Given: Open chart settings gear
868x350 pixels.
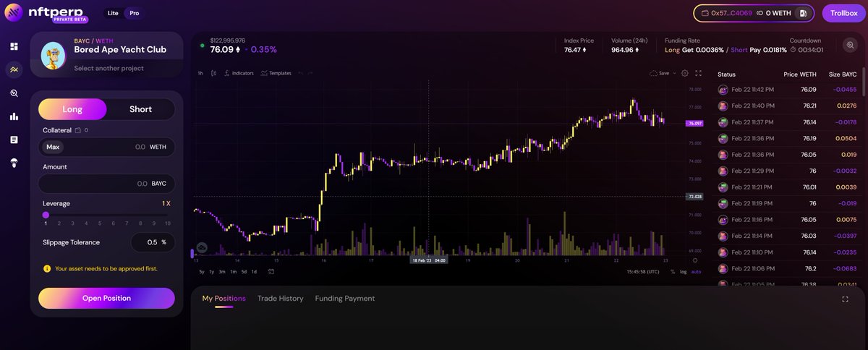Looking at the screenshot, I should click(685, 73).
